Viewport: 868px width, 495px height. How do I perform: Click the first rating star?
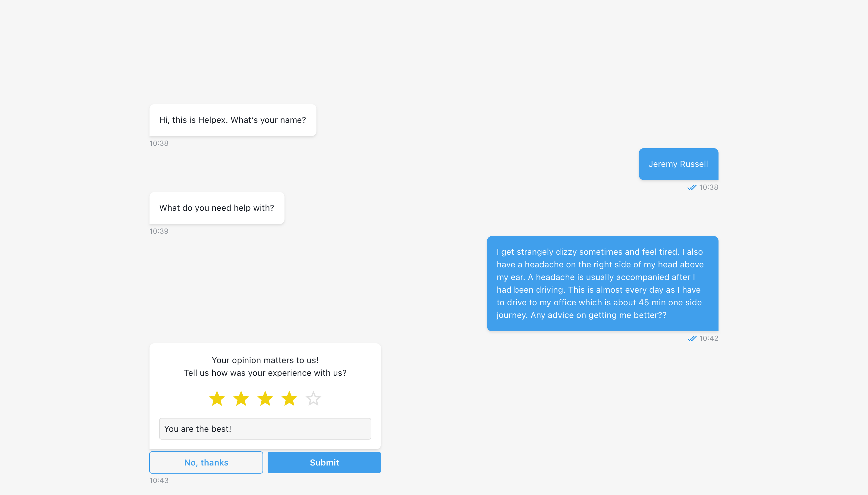pyautogui.click(x=217, y=398)
